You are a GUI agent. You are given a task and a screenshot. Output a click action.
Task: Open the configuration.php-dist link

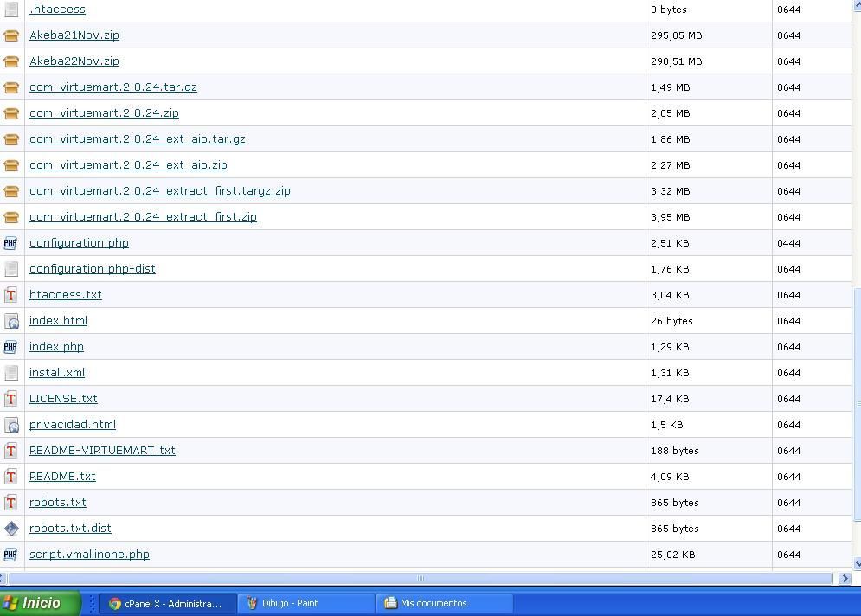click(x=93, y=268)
